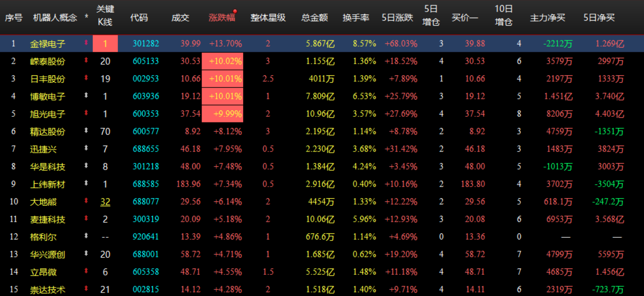644x296 pixels.
Task: Select stock name 嵘泰股份
Action: pos(48,61)
